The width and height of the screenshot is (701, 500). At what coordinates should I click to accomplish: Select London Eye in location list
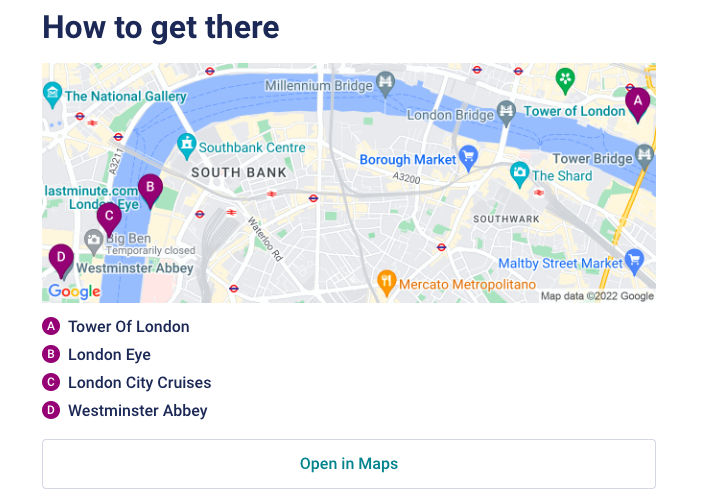click(x=109, y=354)
